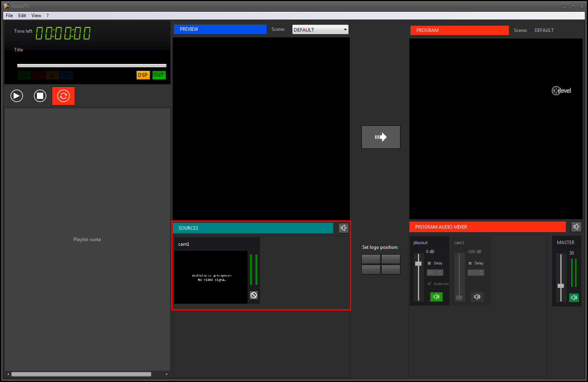Click the cam1 delay value field
Image resolution: width=588 pixels, height=382 pixels.
(x=476, y=273)
